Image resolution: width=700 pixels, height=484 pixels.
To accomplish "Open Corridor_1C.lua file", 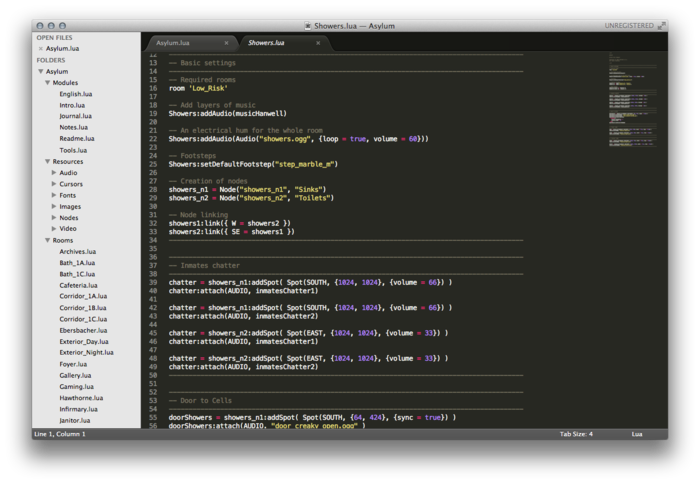I will click(x=83, y=319).
